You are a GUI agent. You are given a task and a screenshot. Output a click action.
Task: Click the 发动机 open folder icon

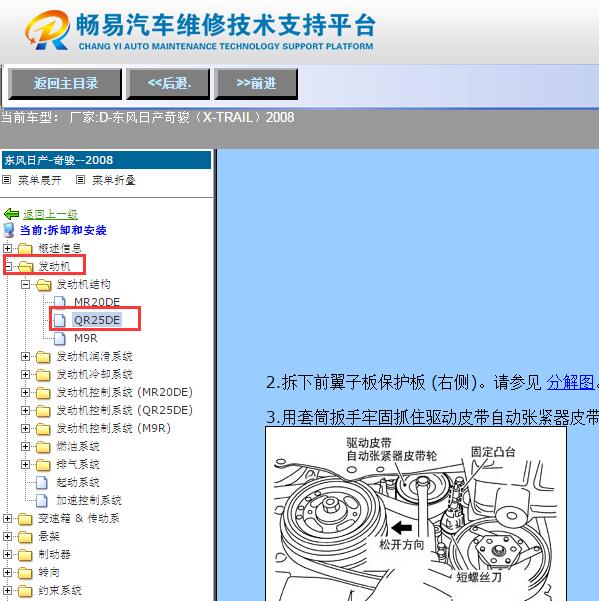pyautogui.click(x=25, y=266)
